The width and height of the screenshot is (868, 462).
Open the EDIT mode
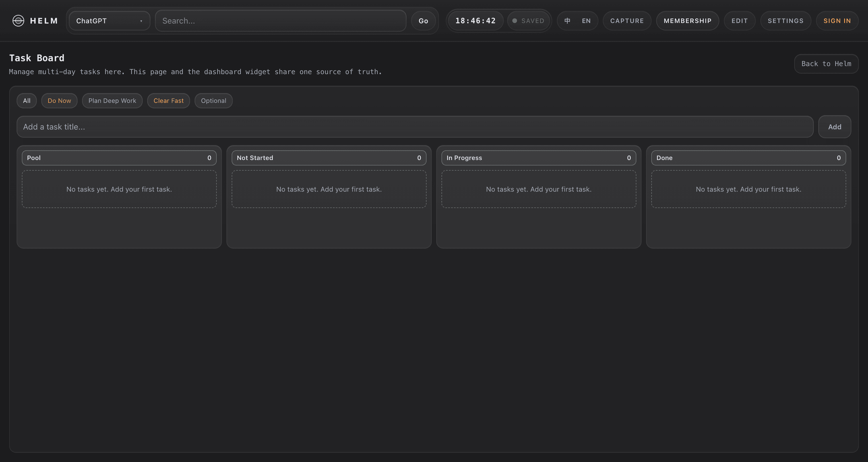coord(740,21)
